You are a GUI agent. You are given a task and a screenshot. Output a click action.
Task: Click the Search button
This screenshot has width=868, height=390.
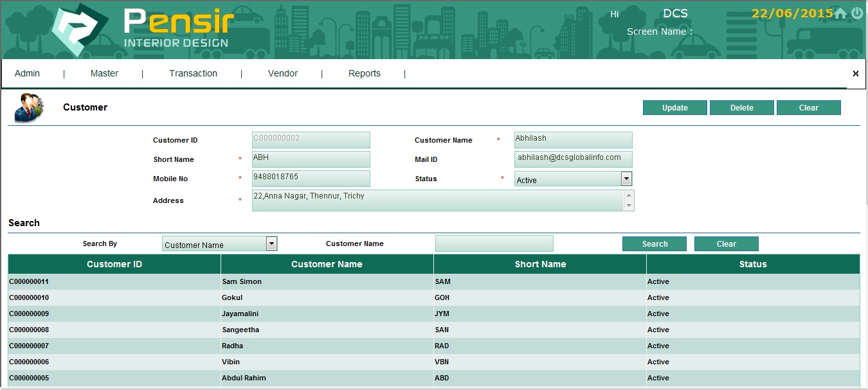[654, 244]
